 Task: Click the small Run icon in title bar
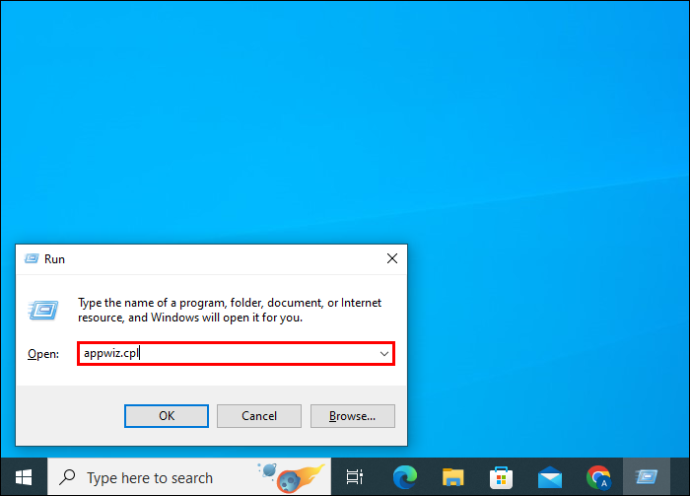(x=31, y=258)
